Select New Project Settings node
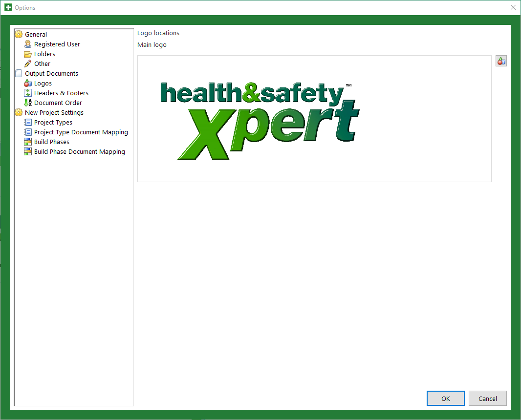This screenshot has width=521, height=420. (54, 112)
